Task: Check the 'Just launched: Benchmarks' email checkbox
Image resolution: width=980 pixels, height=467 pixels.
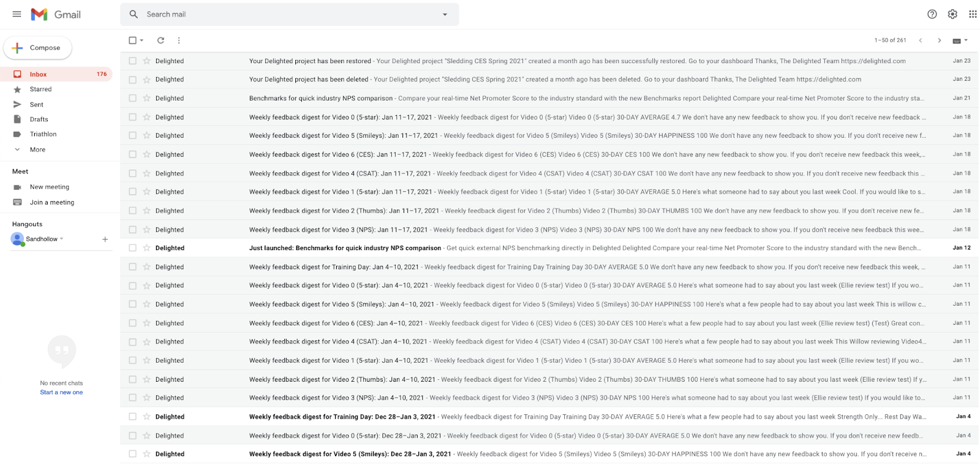Action: pyautogui.click(x=132, y=248)
